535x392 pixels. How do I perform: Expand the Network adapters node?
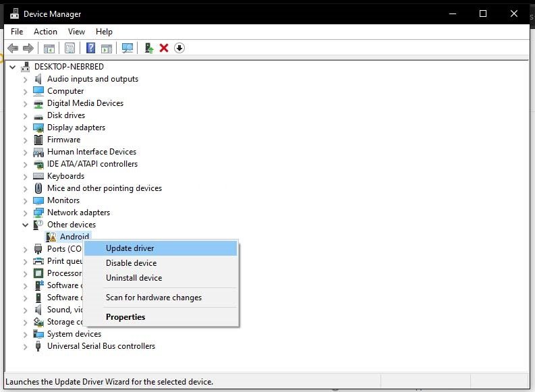tap(25, 213)
